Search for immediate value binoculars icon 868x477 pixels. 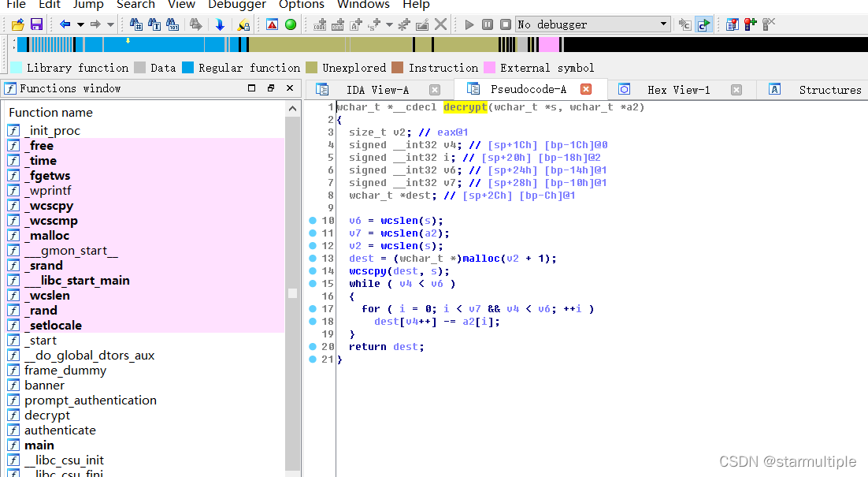coord(135,24)
